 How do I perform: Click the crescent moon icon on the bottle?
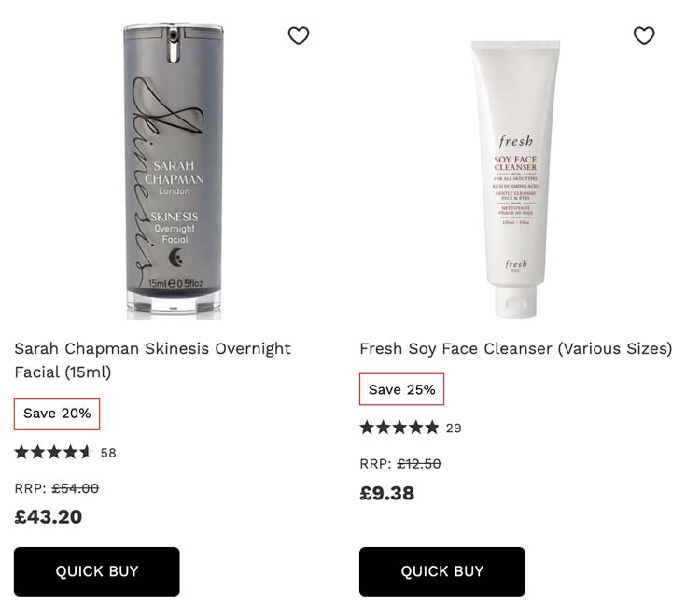176,258
